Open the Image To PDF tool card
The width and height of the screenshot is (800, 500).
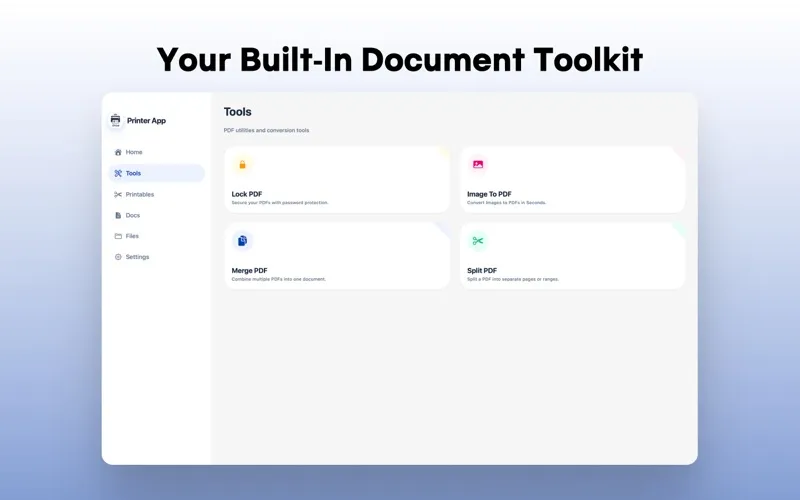(572, 180)
